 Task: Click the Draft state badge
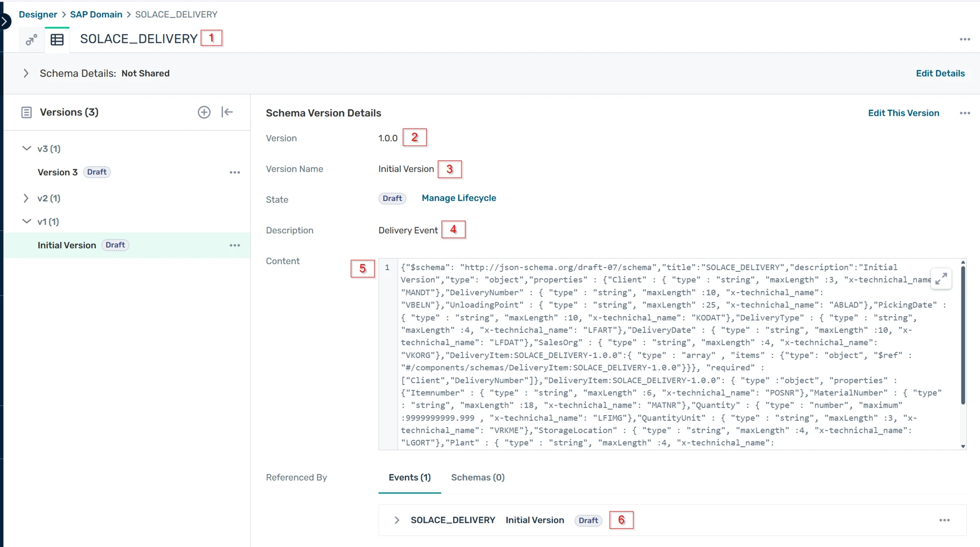pyautogui.click(x=392, y=199)
